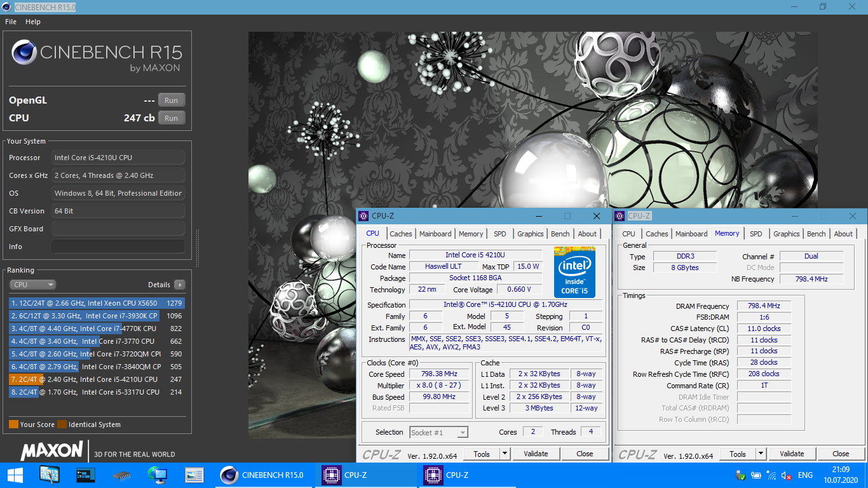Click Validate button in left CPU-Z
868x488 pixels.
[x=536, y=454]
